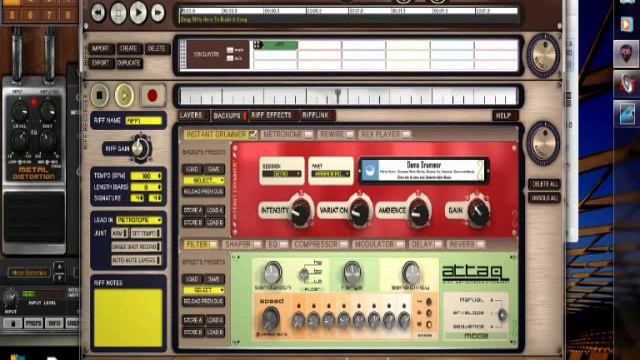Toggle the EQ effect checkbox

pos(283,244)
